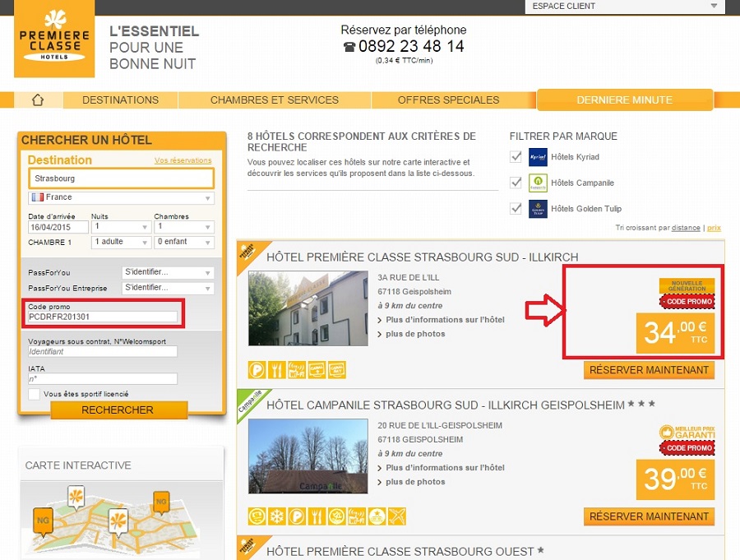
Task: Click the Identifiant input field
Action: tap(103, 351)
